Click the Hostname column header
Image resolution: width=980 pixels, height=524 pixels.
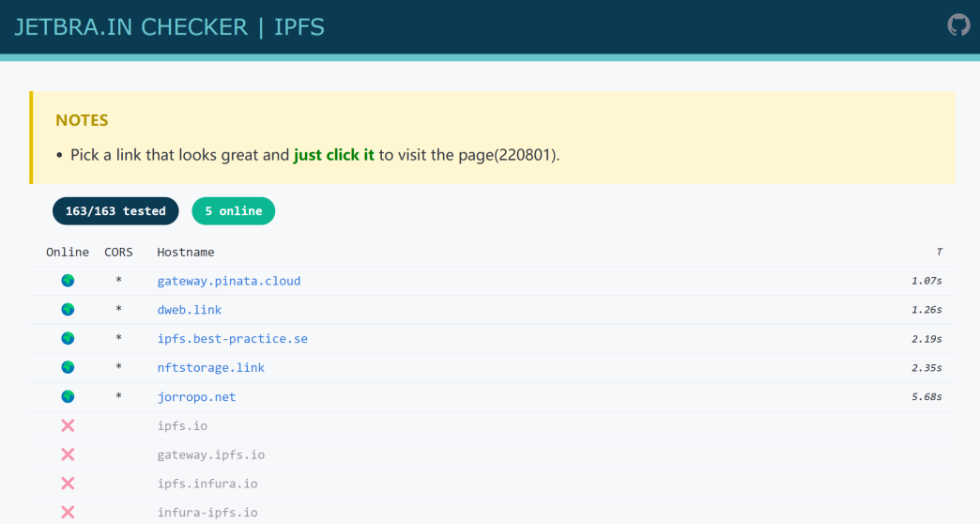tap(185, 252)
